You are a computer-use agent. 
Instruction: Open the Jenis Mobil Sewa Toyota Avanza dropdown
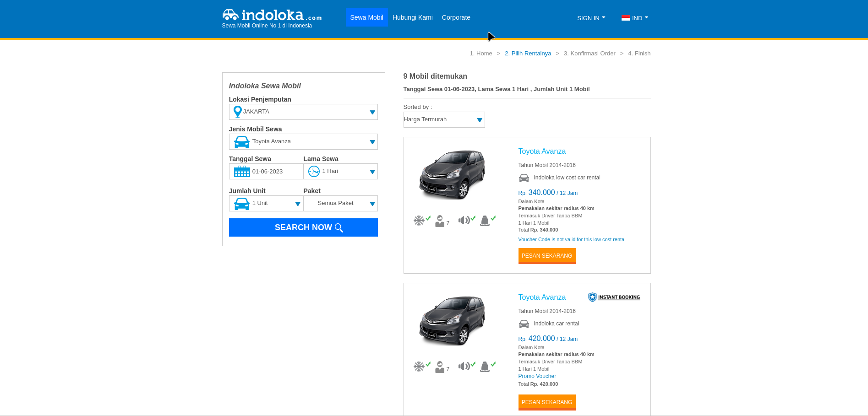click(x=303, y=141)
